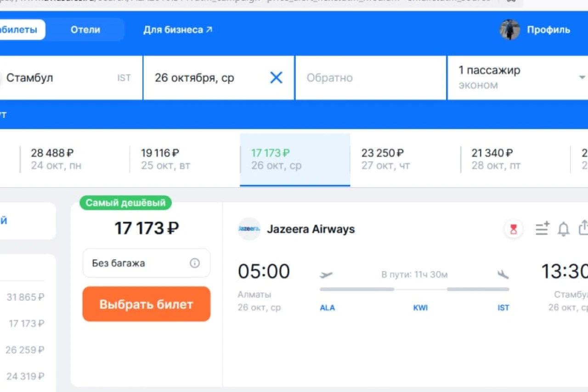This screenshot has height=392, width=588.
Task: Click the 26 октября, ср date field
Action: [219, 78]
